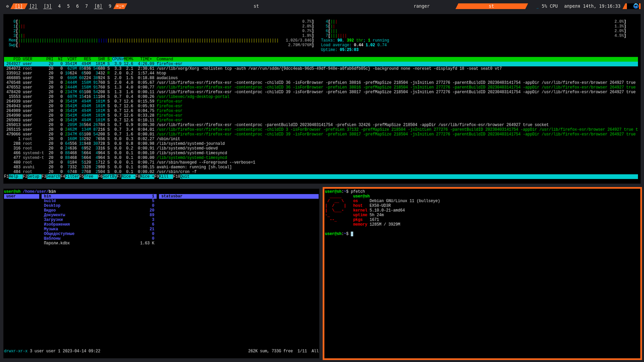
Task: Click the Swp usage meter in htop
Action: (x=161, y=45)
